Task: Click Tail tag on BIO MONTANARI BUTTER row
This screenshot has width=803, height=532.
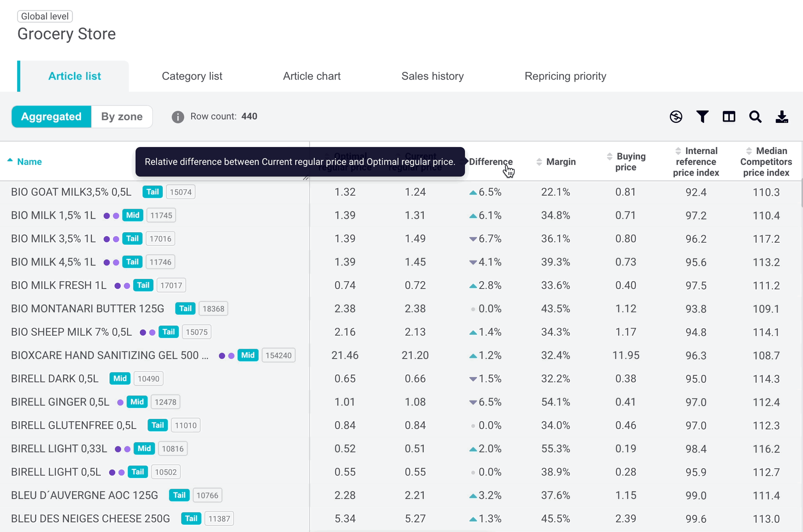Action: (x=185, y=309)
